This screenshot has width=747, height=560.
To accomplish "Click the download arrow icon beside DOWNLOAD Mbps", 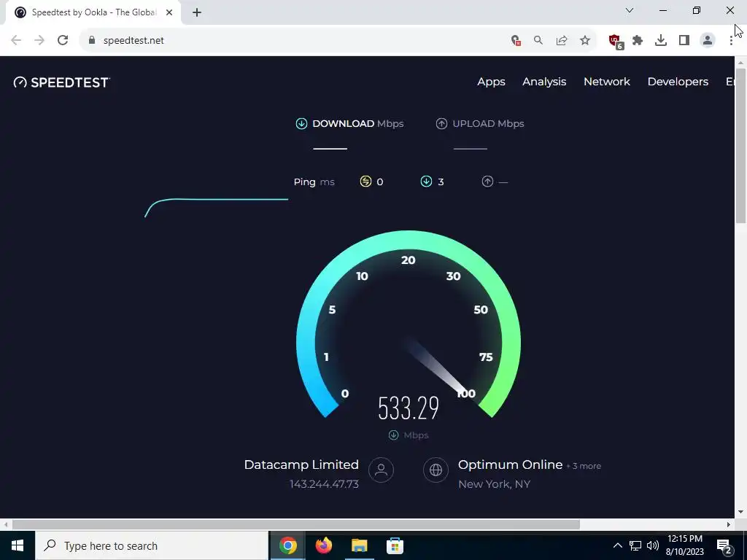I will (x=301, y=124).
